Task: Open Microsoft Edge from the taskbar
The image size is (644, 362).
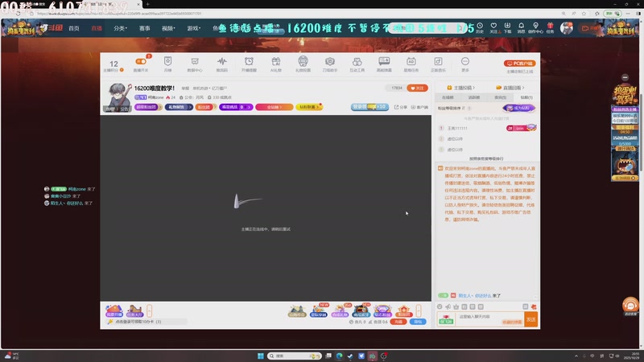Action: coord(339,356)
